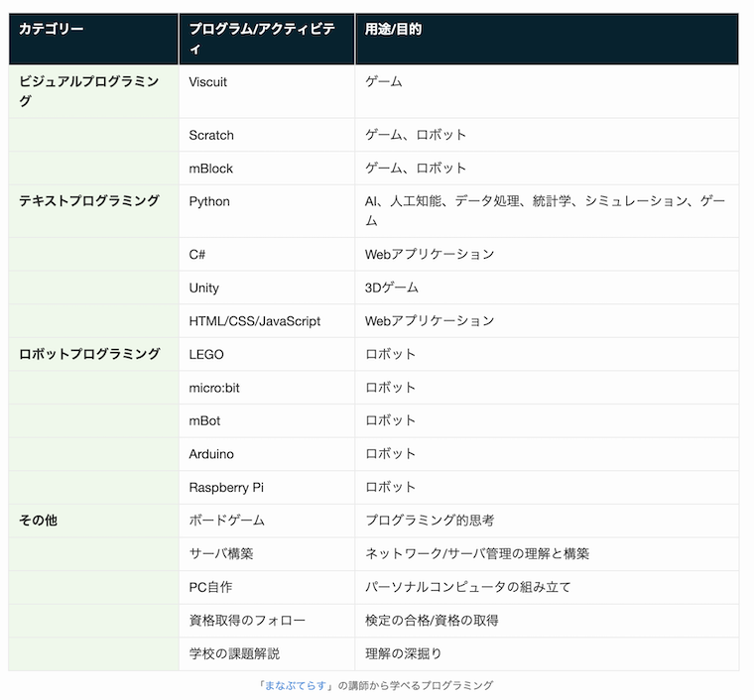Select the ロボットプログラミング category cell

tap(93, 354)
